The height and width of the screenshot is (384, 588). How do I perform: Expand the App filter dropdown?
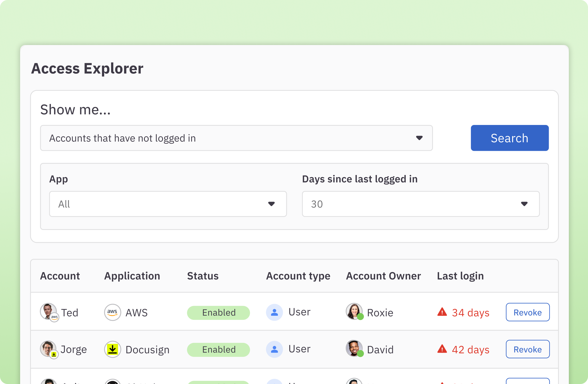tap(168, 204)
